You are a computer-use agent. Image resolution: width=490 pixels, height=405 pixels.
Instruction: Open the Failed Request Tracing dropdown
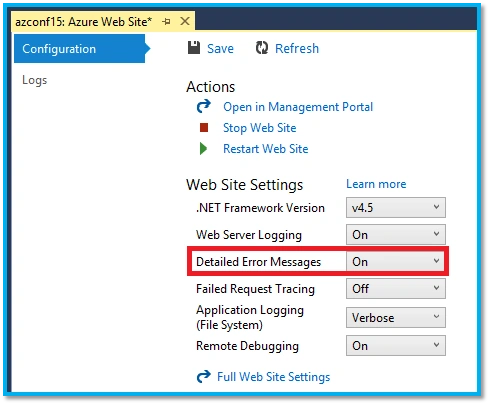pos(396,288)
